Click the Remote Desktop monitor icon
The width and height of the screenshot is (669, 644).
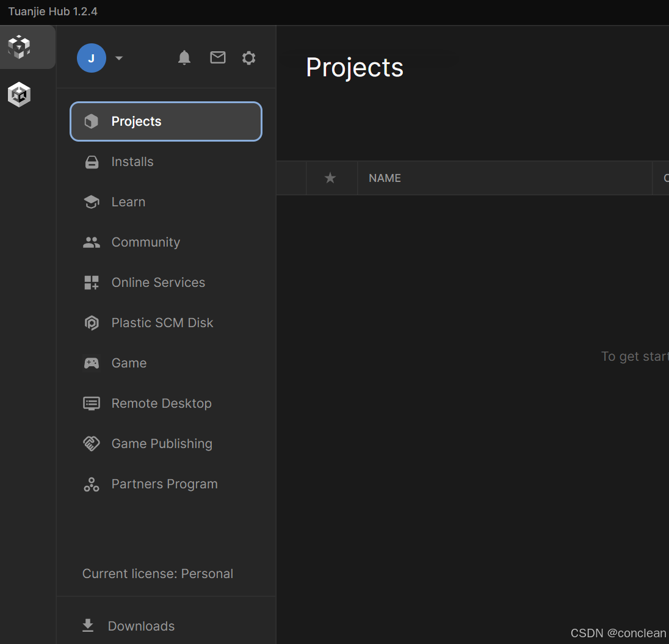click(92, 403)
